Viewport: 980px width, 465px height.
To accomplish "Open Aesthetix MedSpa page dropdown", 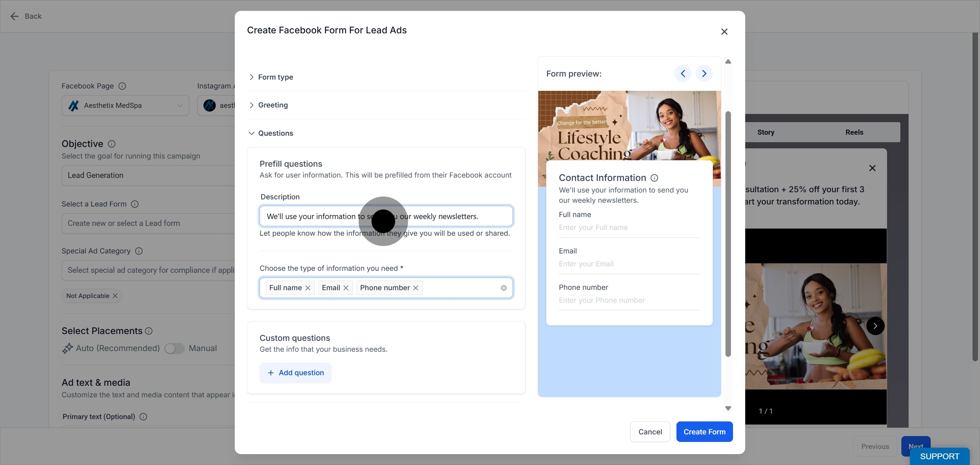I will [x=125, y=105].
